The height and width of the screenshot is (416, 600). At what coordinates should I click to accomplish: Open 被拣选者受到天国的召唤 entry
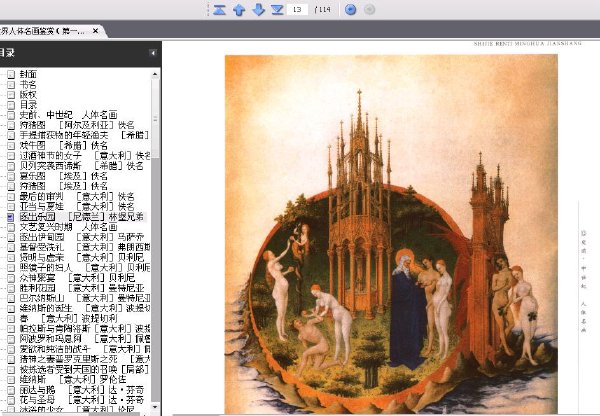tap(84, 370)
